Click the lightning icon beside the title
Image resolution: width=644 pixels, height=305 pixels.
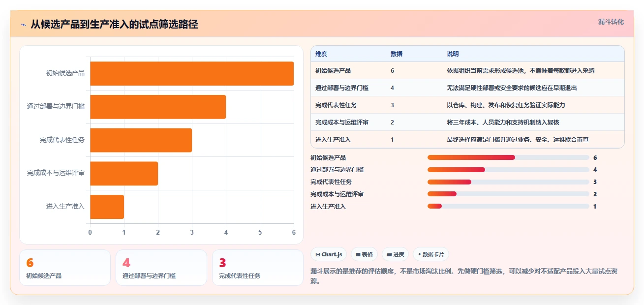pyautogui.click(x=23, y=25)
